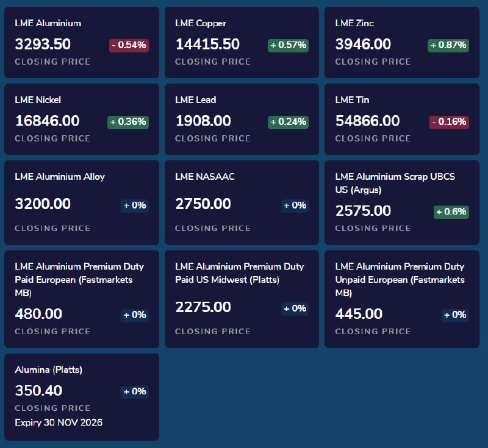Viewport: 488px width, 448px height.
Task: Click Closing Price label under Aluminium Alloy
Action: (x=52, y=229)
